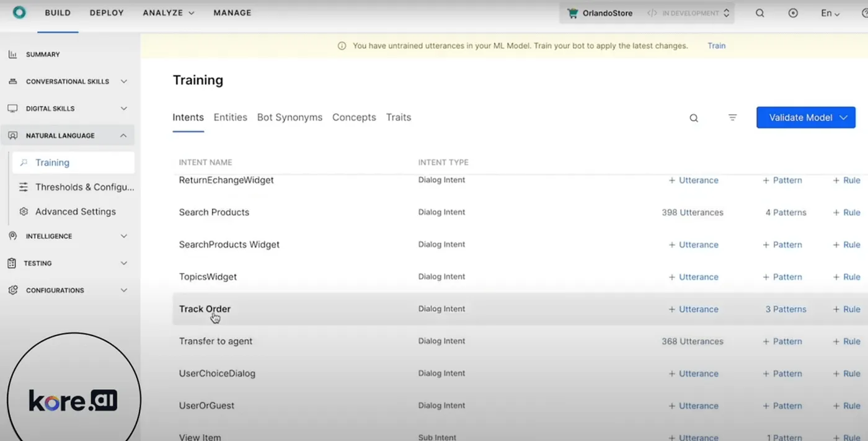Switch to the Traits tab
Screen dimensions: 868x441
click(x=399, y=117)
